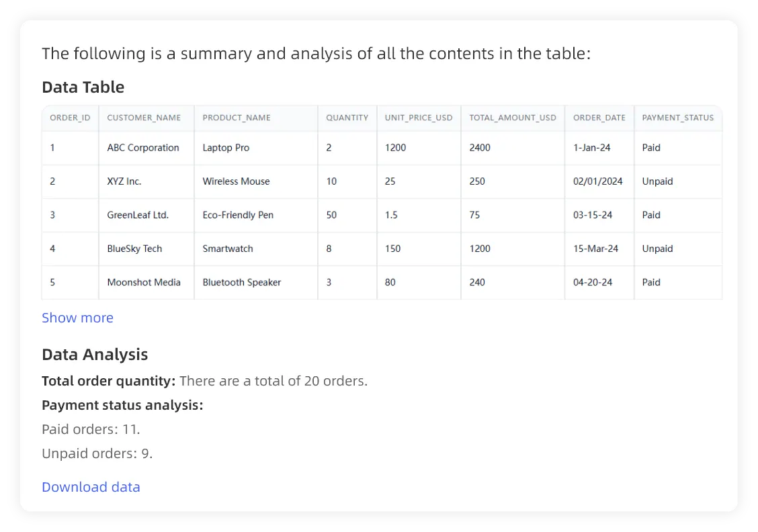The height and width of the screenshot is (532, 758).
Task: Expand the table with Show more
Action: tap(77, 318)
